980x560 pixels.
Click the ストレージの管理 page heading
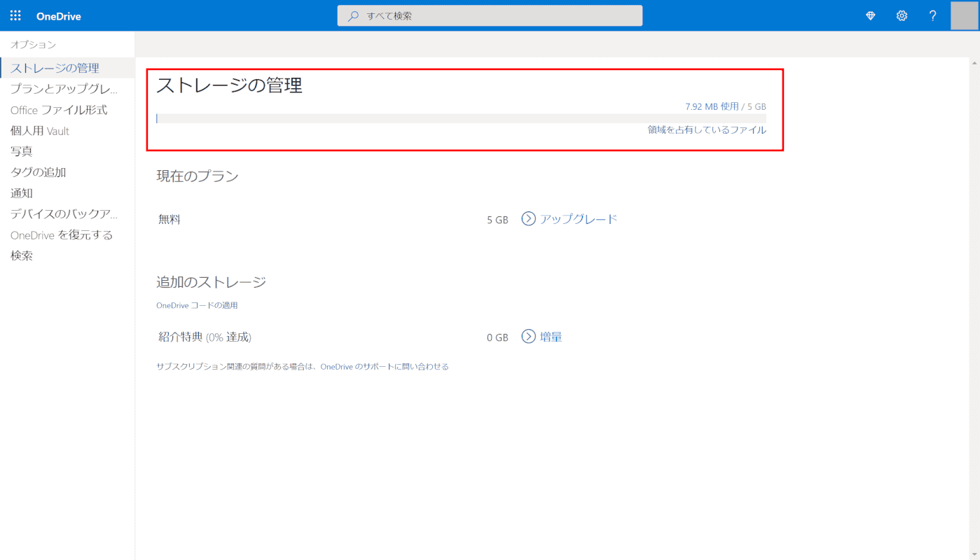[x=229, y=85]
